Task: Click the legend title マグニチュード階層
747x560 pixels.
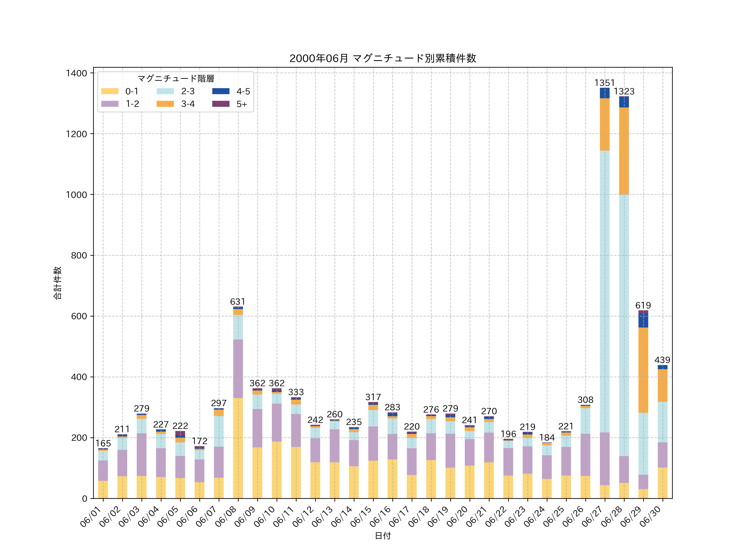Action: (176, 79)
